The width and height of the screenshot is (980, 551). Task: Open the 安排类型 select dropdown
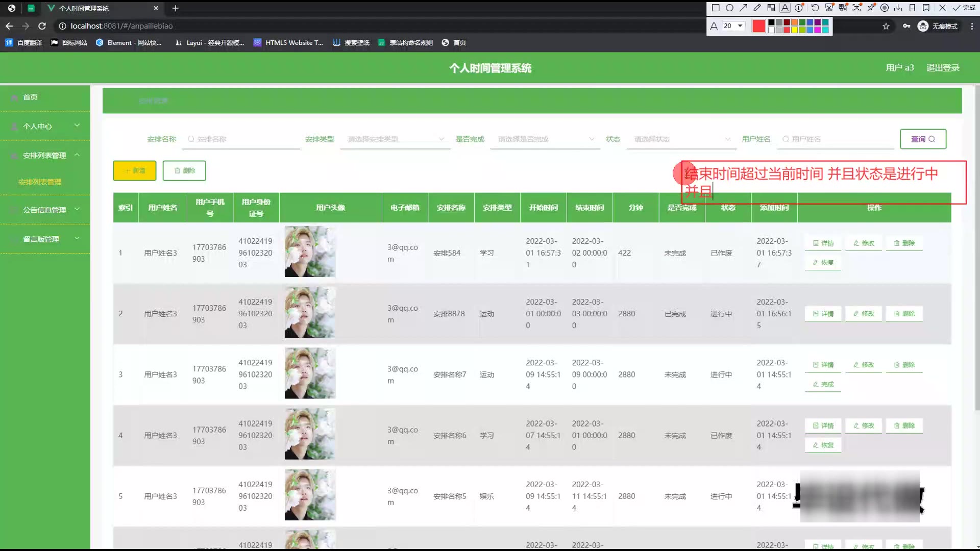tap(395, 139)
